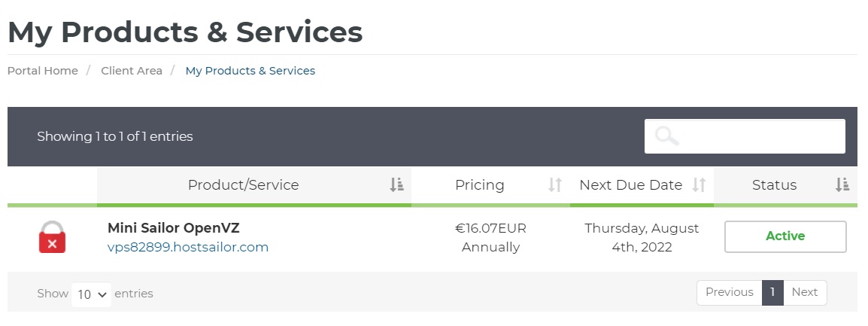Click the sort arrows icon beside Next Due Date

point(699,185)
